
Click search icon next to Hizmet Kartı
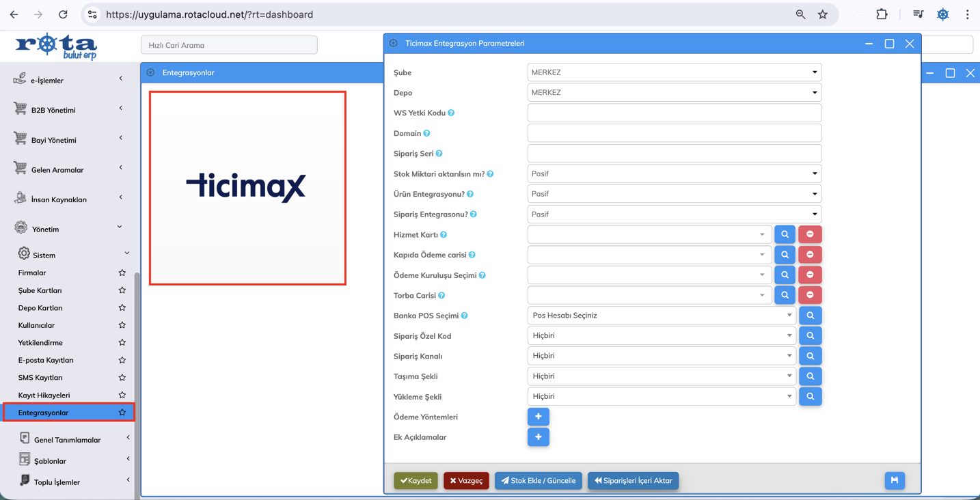(x=785, y=234)
